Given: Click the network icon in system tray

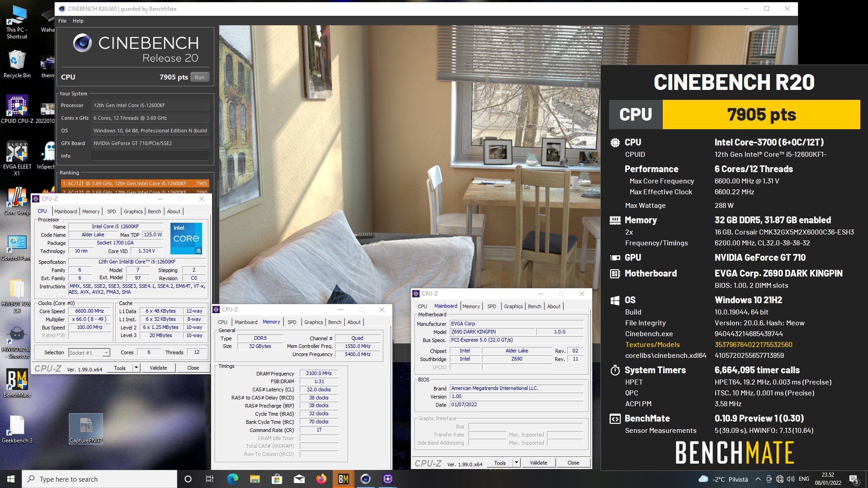Looking at the screenshot, I should point(779,479).
